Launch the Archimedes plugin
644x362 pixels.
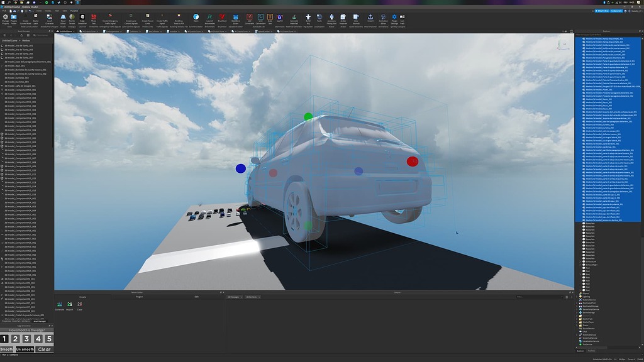tap(209, 19)
